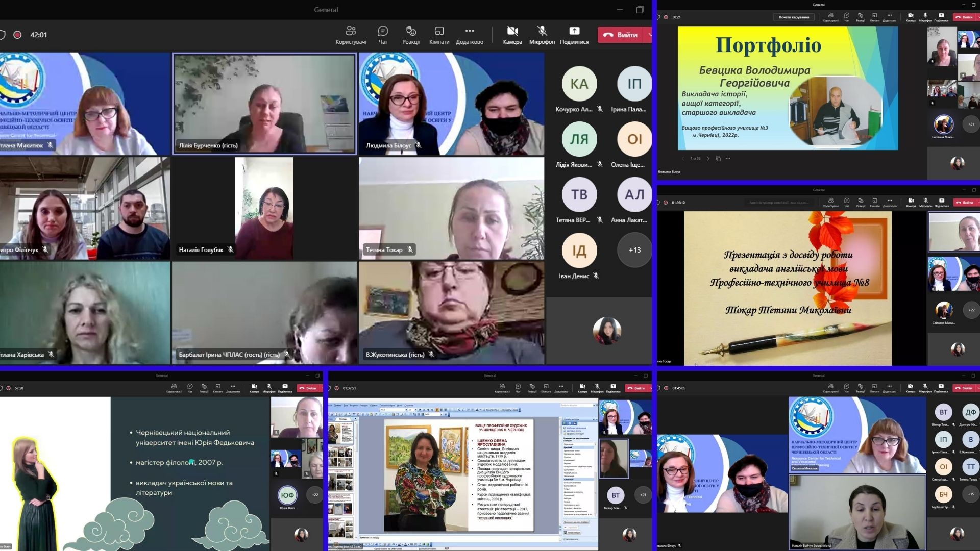Open dropdown arrow beside Вийти button

[x=649, y=35]
